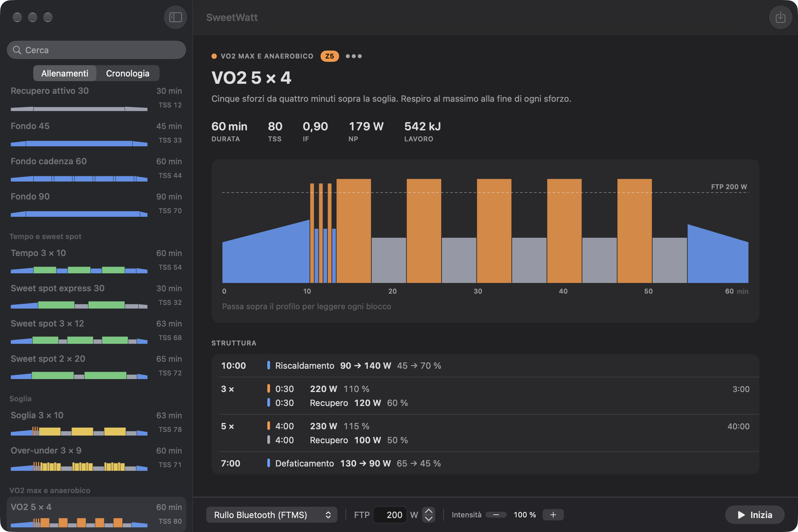Image resolution: width=798 pixels, height=532 pixels.
Task: Click the export/download icon in the title bar
Action: point(780,17)
